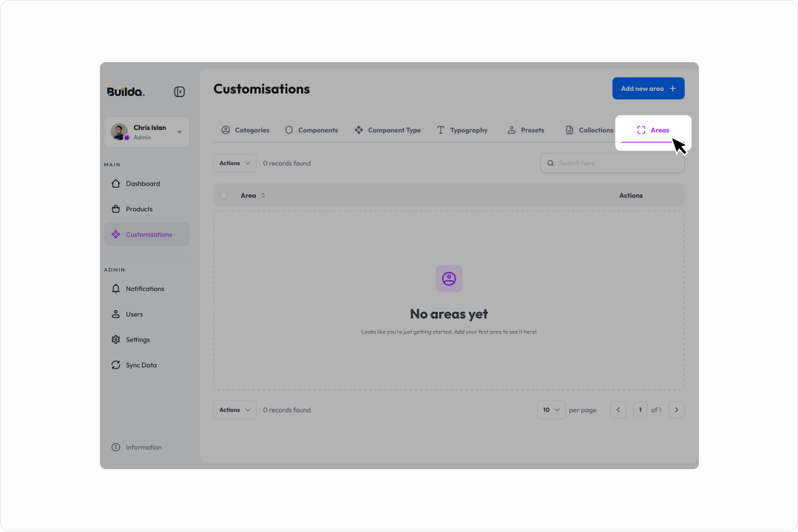Viewport: 798px width, 532px height.
Task: Open the Component Type tab
Action: [x=388, y=130]
